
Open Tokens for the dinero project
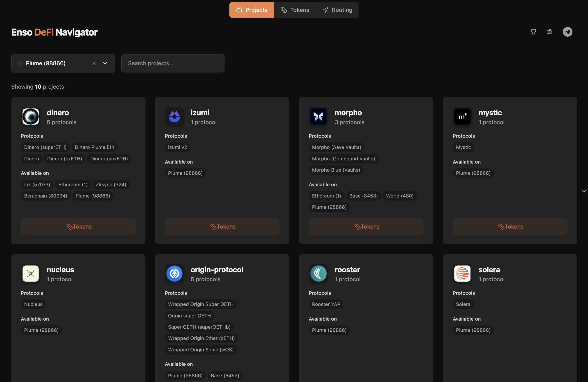tap(78, 227)
